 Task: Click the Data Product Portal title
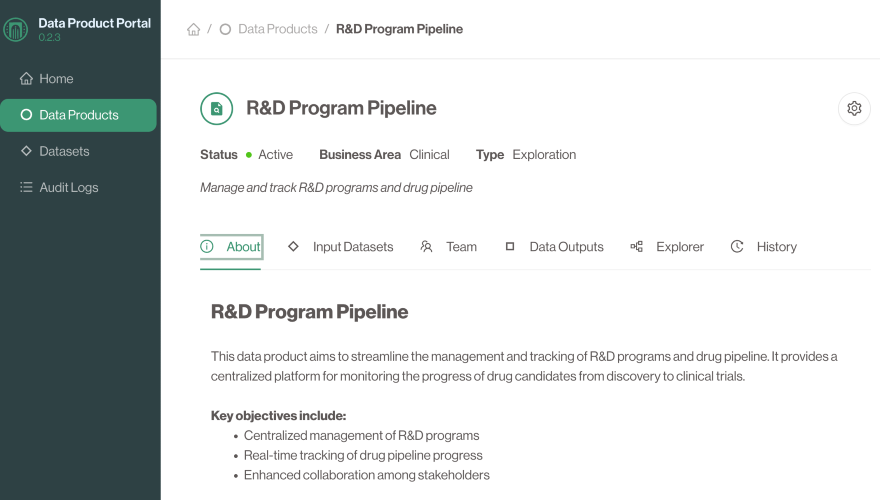point(94,23)
